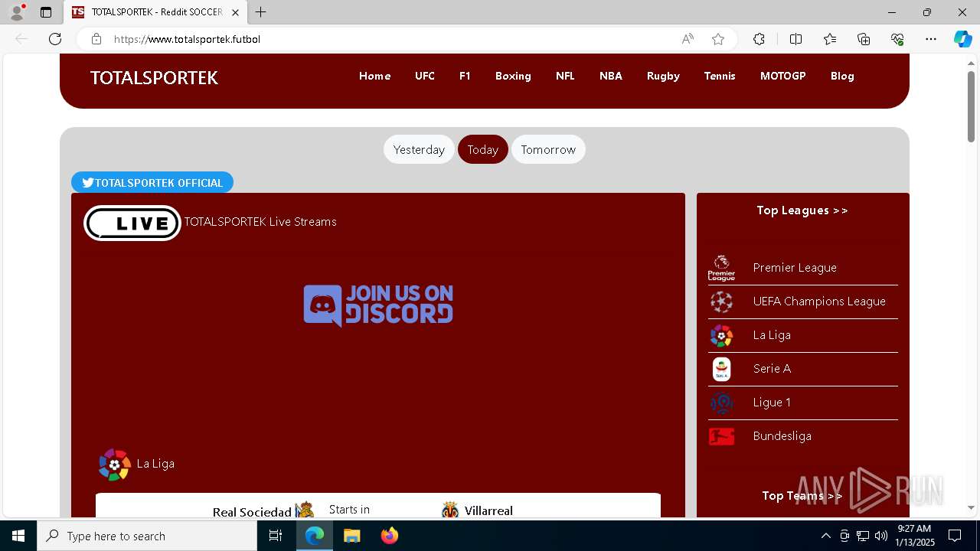The image size is (980, 551).
Task: Open the Real Sociedad match row
Action: tap(378, 506)
